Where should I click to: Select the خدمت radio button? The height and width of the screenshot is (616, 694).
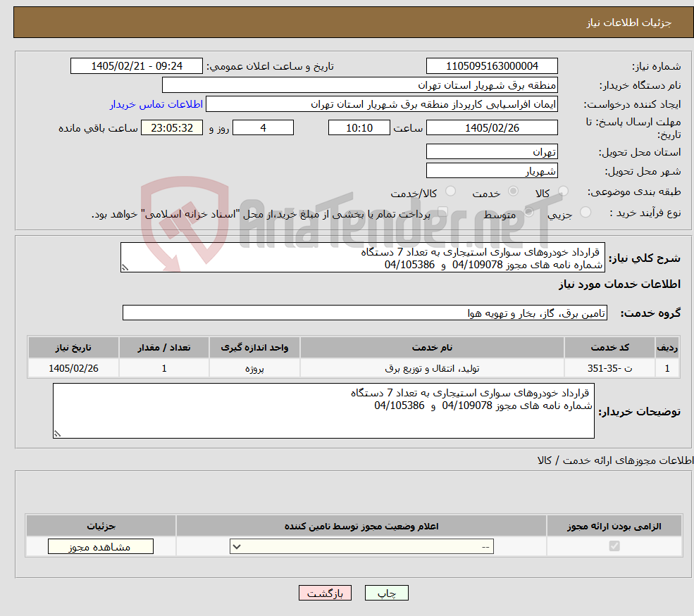[x=513, y=191]
